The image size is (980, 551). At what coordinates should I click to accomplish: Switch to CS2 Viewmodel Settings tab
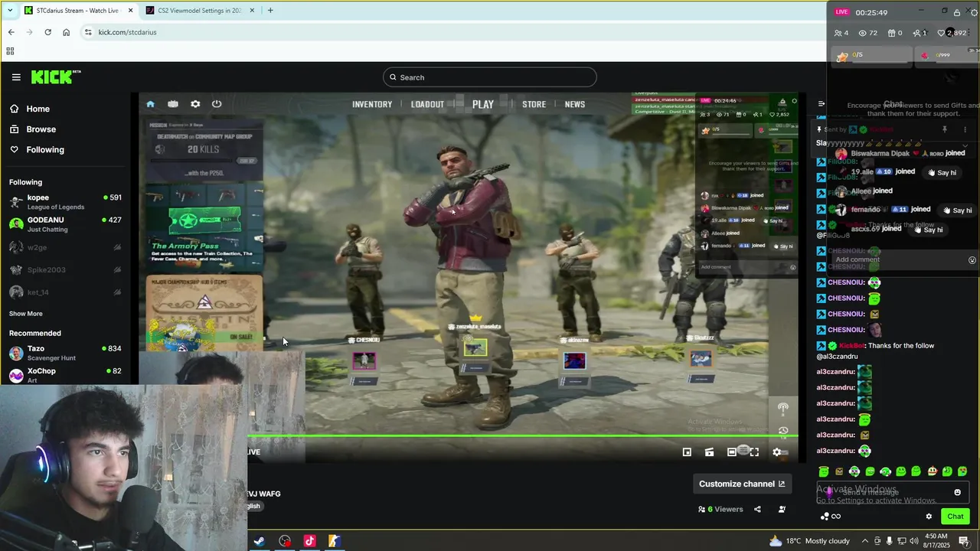[198, 11]
